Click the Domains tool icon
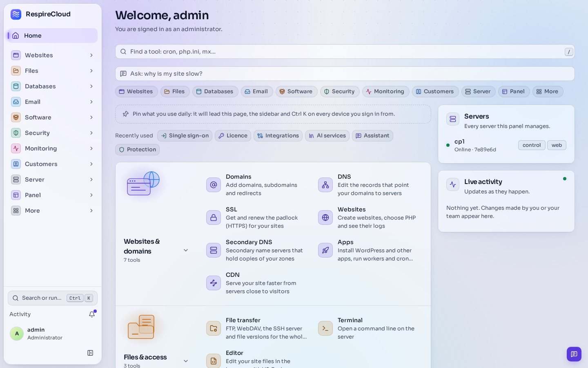Screen dimensions: 588x368 [214, 185]
